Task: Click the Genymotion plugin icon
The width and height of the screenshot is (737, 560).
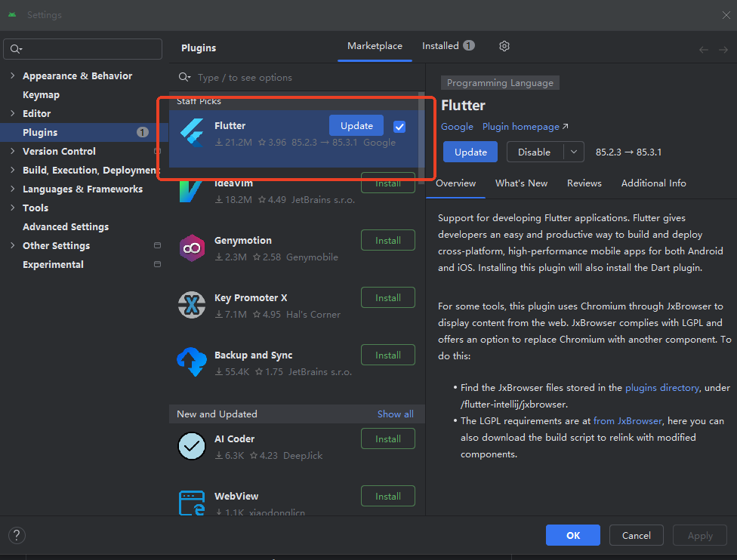Action: coord(192,248)
